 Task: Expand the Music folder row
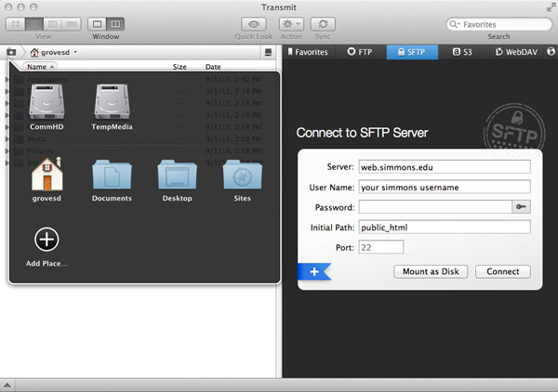point(7,138)
